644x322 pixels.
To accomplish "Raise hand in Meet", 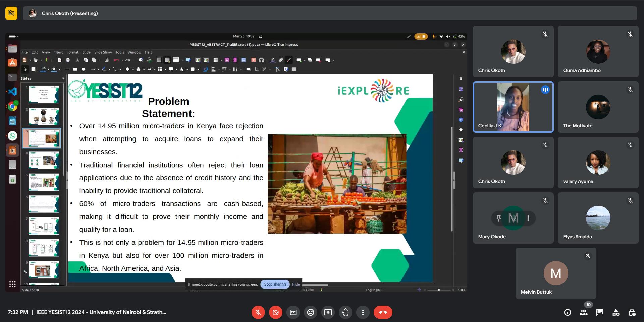I will [345, 312].
